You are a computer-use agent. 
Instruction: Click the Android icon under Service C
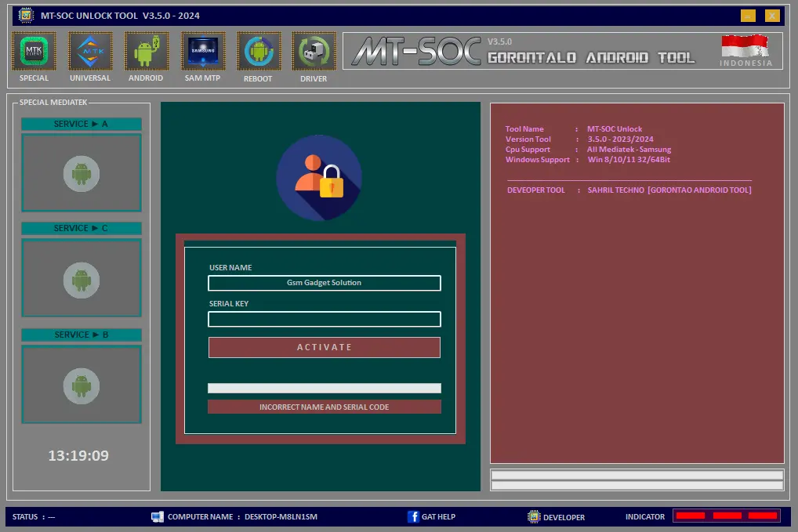[x=82, y=280]
